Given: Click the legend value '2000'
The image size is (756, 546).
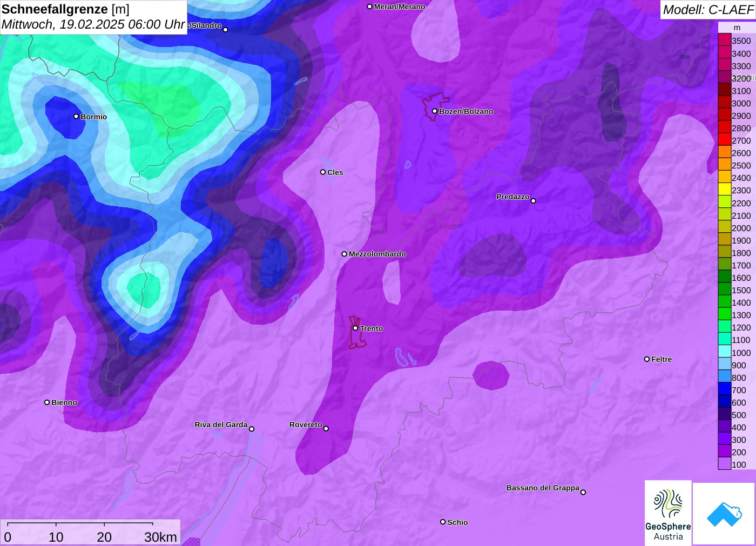Looking at the screenshot, I should (x=741, y=228).
